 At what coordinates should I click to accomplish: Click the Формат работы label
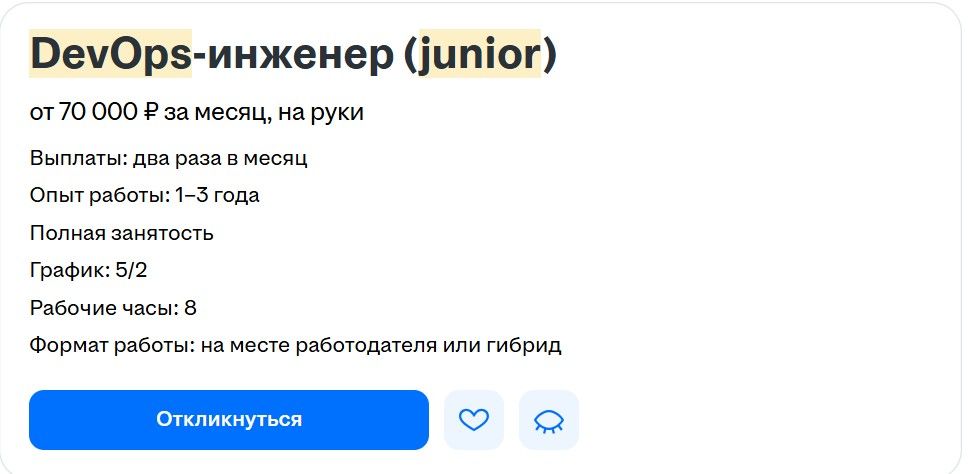coord(112,345)
